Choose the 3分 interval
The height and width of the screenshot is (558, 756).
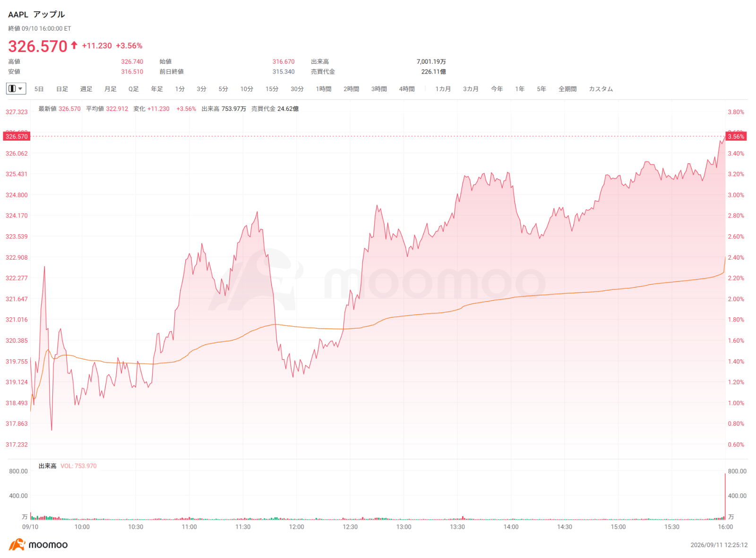click(202, 89)
